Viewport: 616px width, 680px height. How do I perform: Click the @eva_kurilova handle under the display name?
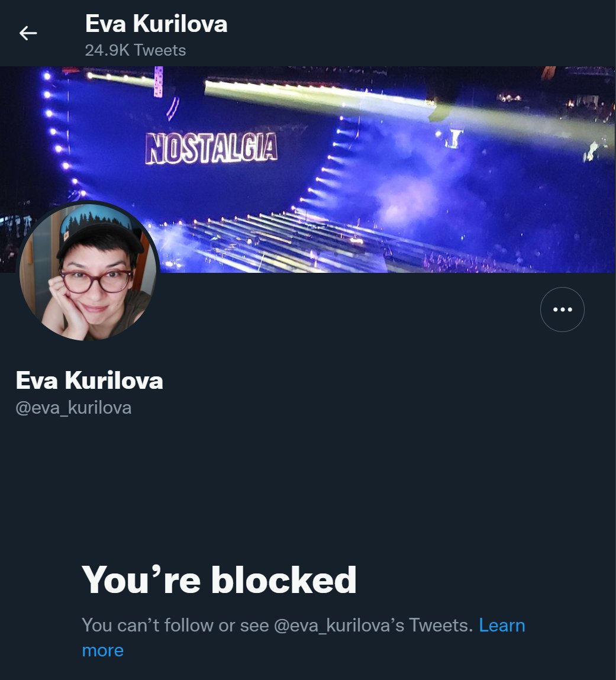click(73, 408)
